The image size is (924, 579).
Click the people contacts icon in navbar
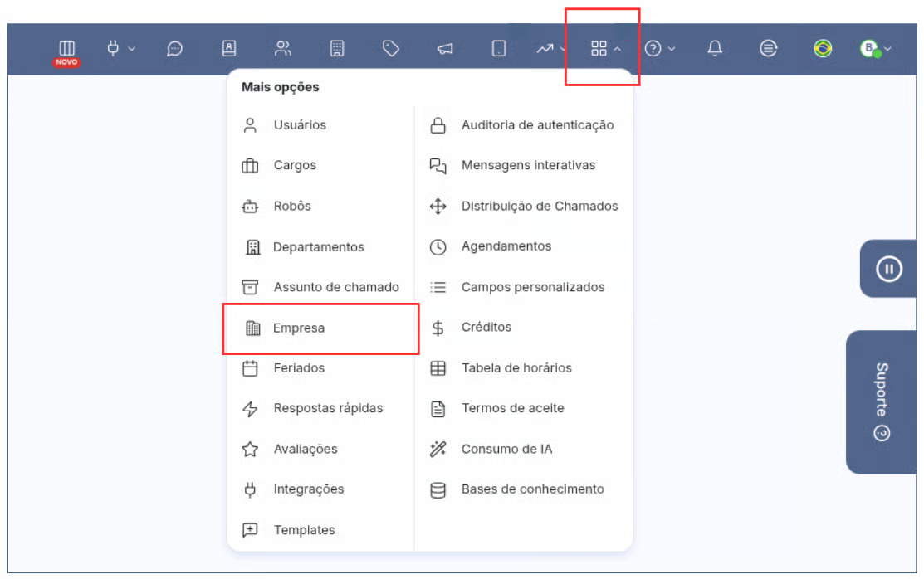(x=283, y=49)
